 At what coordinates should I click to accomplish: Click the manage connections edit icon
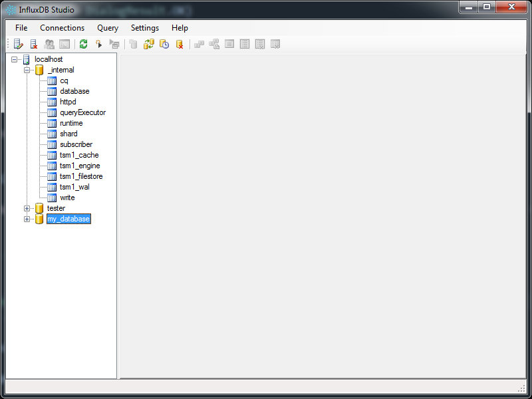tap(19, 44)
